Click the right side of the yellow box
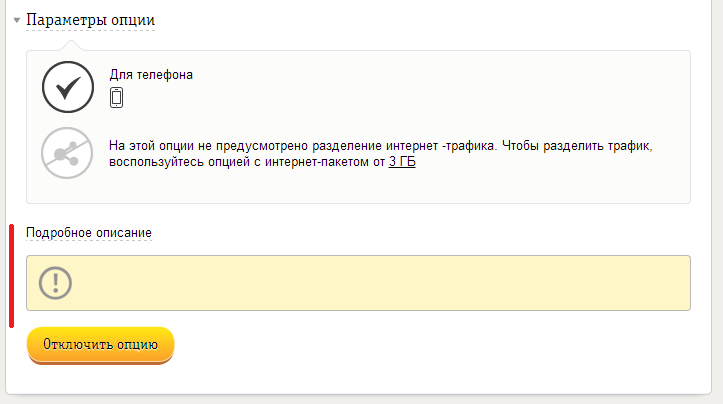Viewport: 723px width, 404px height. tap(599, 283)
